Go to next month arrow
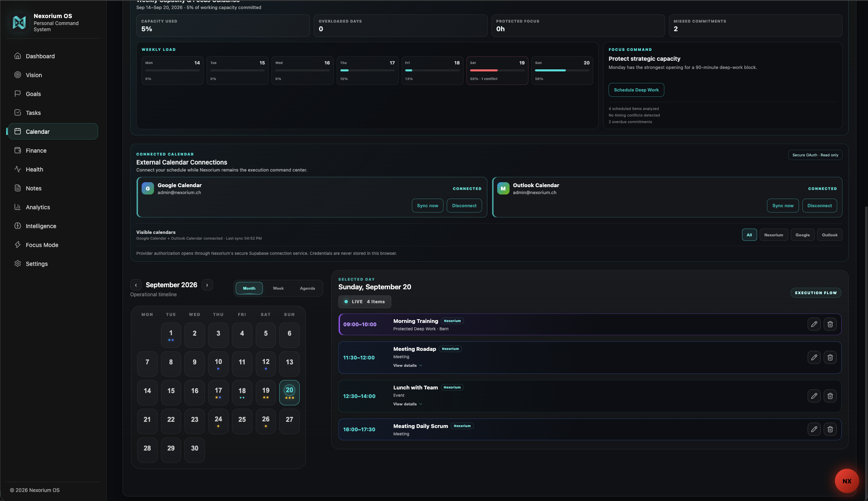 (207, 285)
